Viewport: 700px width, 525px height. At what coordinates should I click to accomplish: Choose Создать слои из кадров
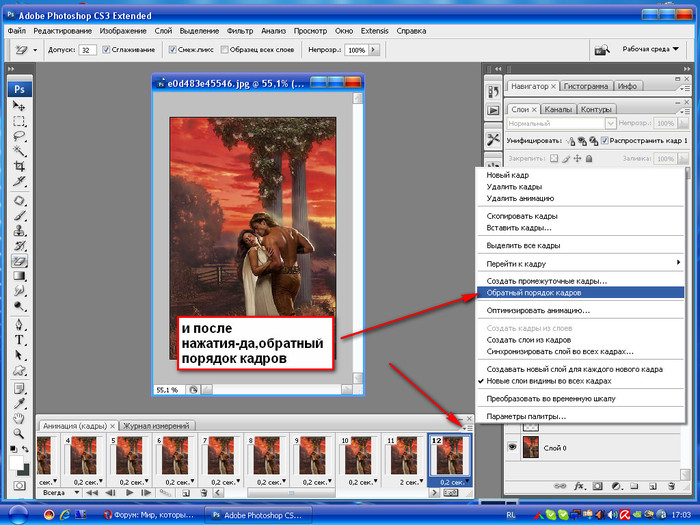pyautogui.click(x=580, y=340)
